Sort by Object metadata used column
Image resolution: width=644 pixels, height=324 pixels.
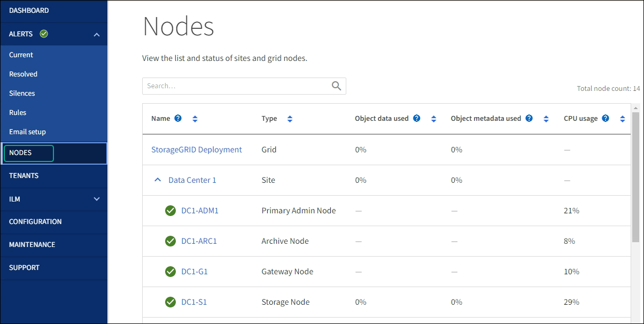(x=546, y=119)
